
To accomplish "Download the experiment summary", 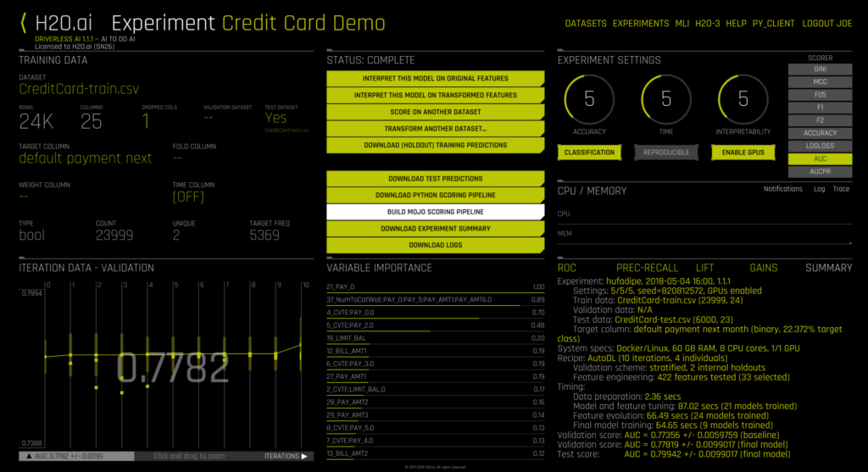I will pos(436,228).
